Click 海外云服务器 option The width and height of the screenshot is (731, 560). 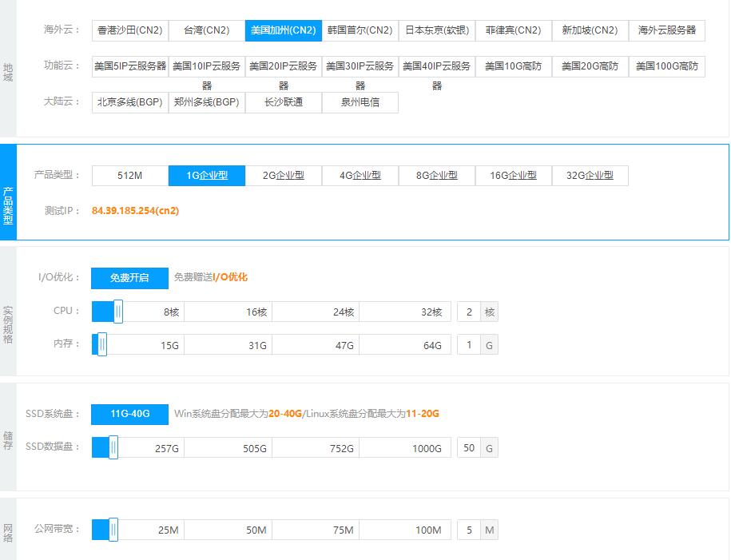(666, 30)
